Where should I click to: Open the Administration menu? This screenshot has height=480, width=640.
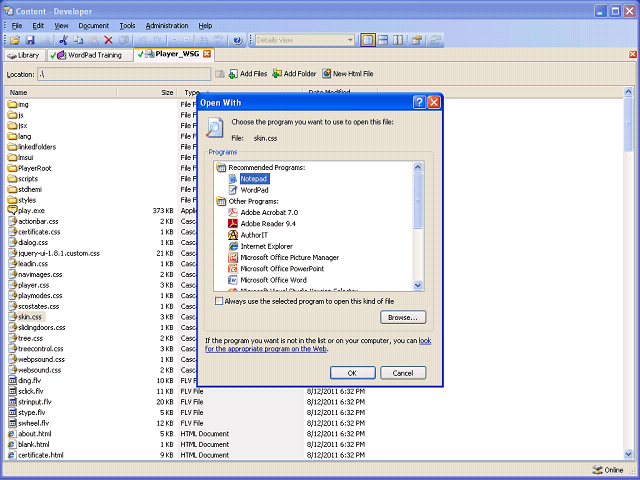coord(167,26)
